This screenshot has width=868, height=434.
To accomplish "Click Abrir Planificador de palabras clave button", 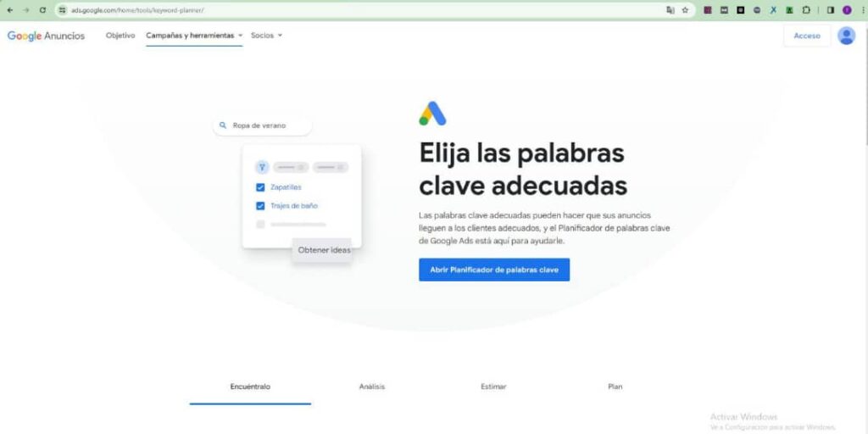I will pos(494,270).
